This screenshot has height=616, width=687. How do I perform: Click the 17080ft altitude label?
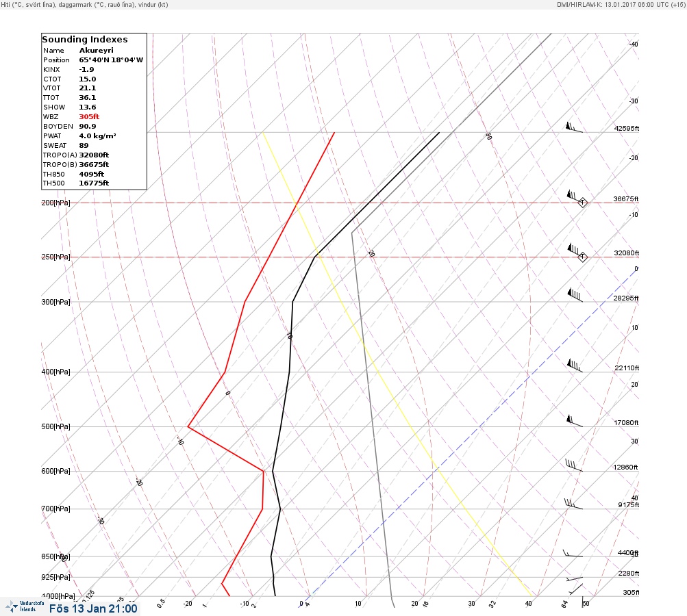626,422
